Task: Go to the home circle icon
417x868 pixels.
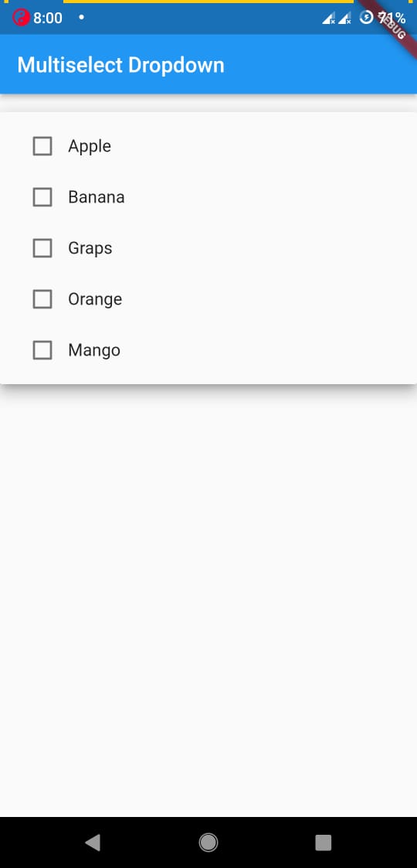Action: (x=208, y=842)
